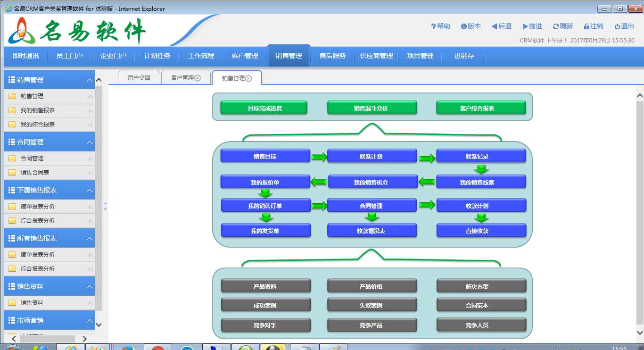Image resolution: width=644 pixels, height=350 pixels.
Task: Open 联系计划 in the sales flow
Action: (x=371, y=156)
